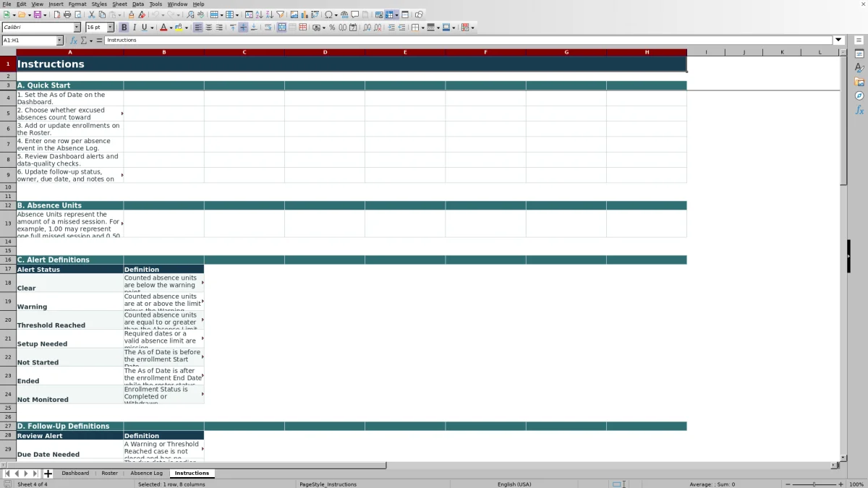The image size is (868, 488).
Task: Click the AutoFilter funnel icon
Action: pos(280,14)
